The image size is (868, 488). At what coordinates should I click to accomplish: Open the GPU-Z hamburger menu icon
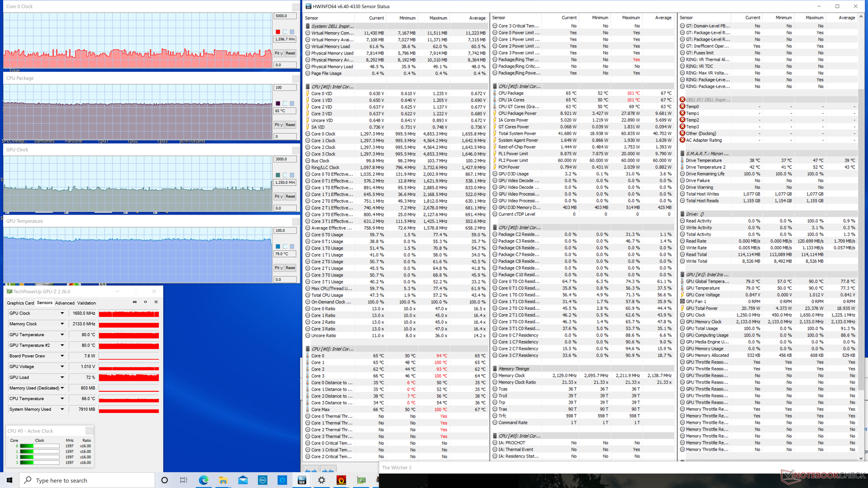coord(156,302)
